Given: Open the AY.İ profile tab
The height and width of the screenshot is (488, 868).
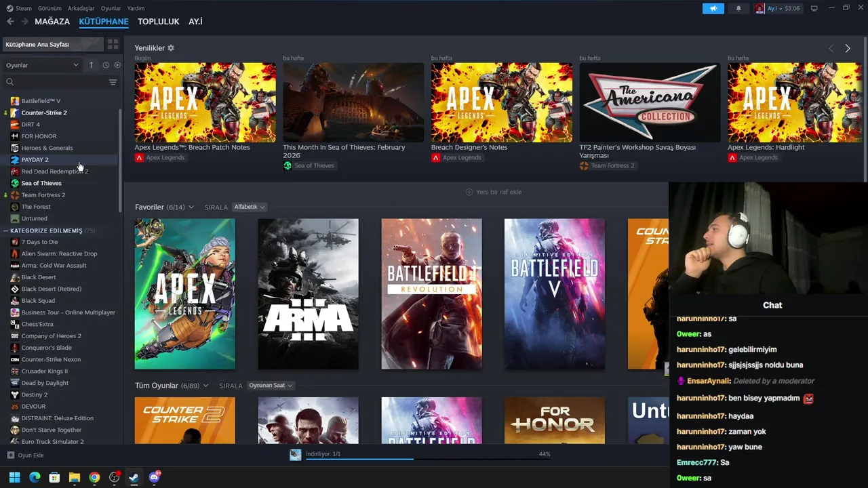Looking at the screenshot, I should tap(195, 22).
